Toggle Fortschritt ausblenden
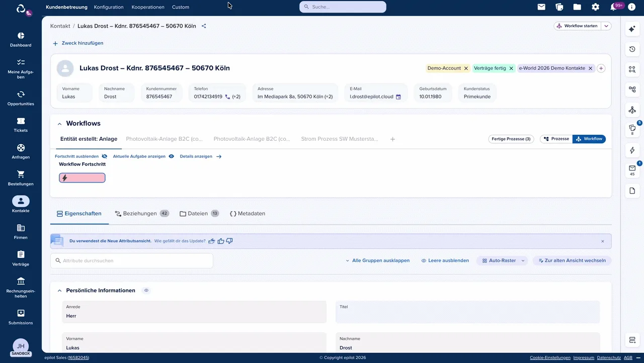Viewport: 644px width, 363px height. point(81,156)
